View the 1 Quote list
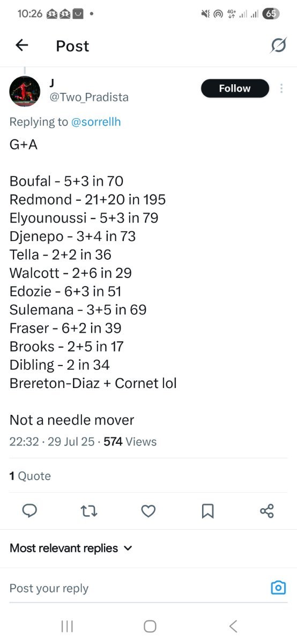This screenshot has height=644, width=297. (30, 476)
